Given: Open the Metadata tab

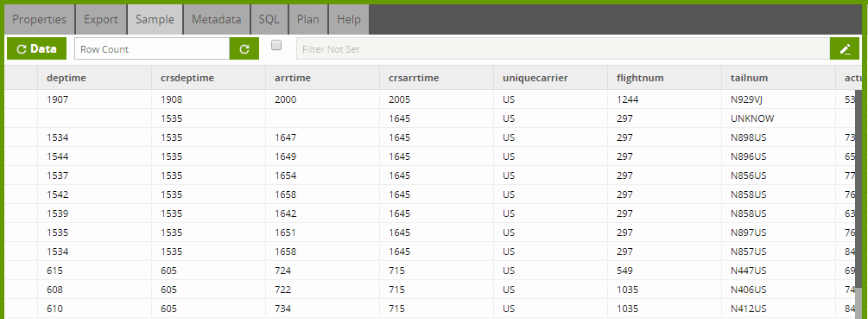Looking at the screenshot, I should pos(217,19).
